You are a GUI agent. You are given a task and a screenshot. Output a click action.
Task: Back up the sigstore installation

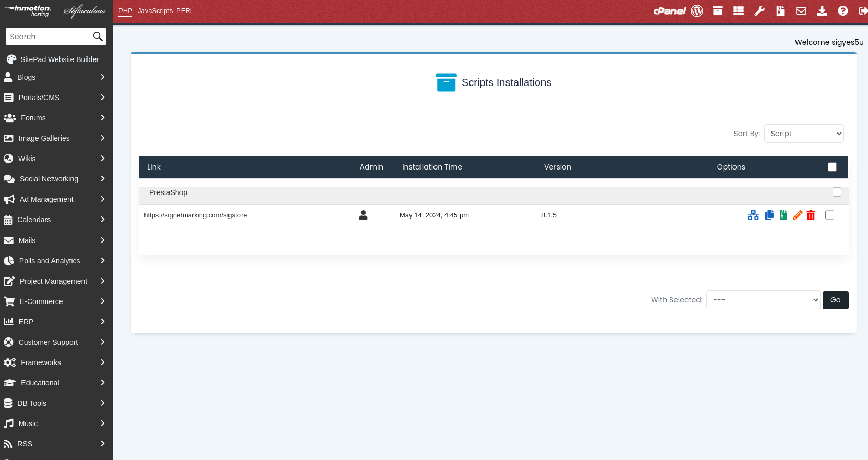(x=783, y=215)
